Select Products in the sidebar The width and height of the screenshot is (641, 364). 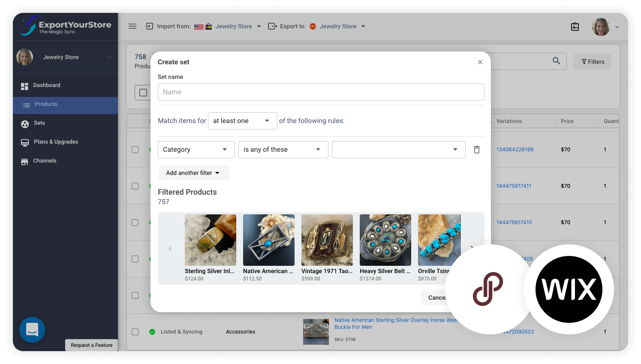pyautogui.click(x=24, y=104)
